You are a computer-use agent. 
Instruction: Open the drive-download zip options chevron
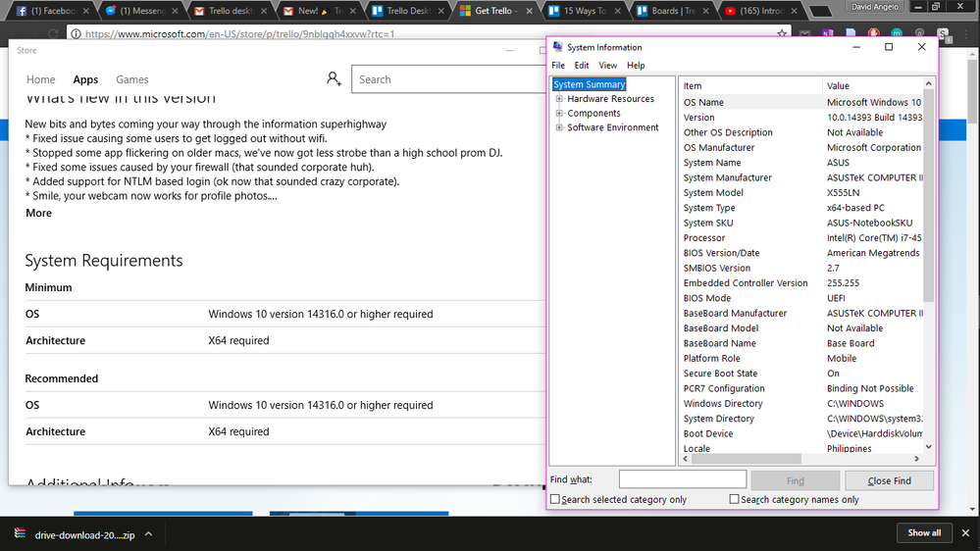pos(149,534)
